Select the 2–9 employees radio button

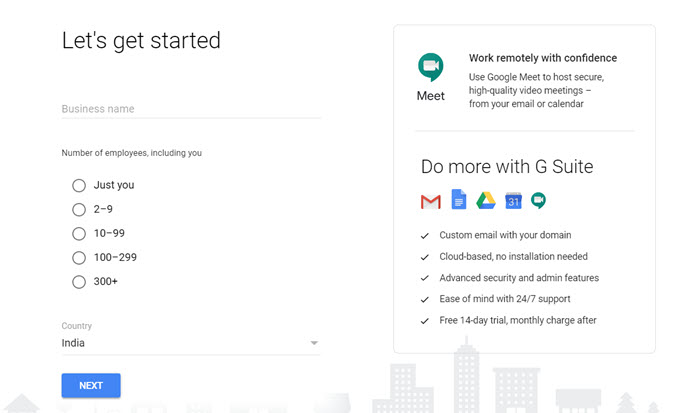79,210
